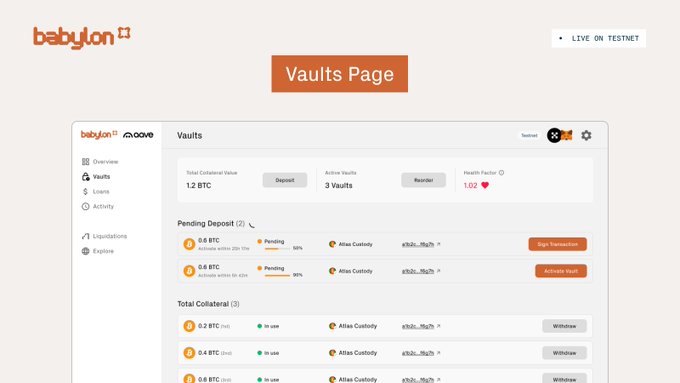Click the red heart health icon
680x383 pixels.
485,185
